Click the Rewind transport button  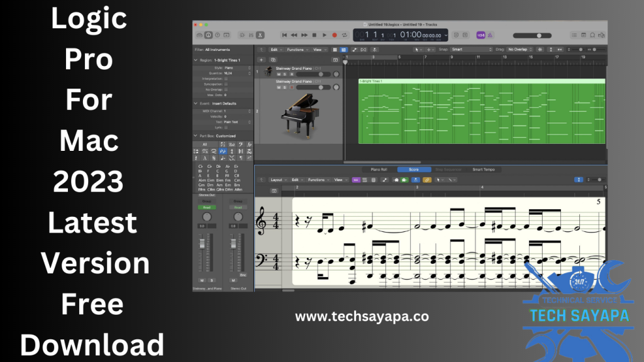[294, 35]
